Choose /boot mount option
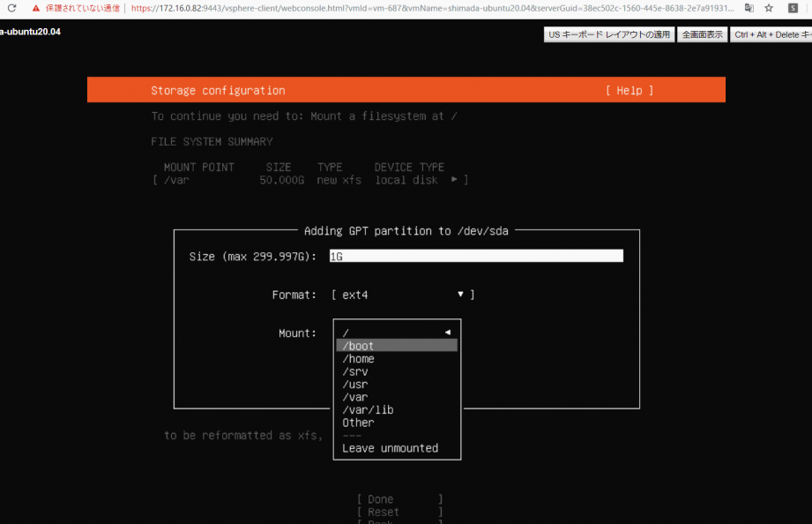This screenshot has width=812, height=524. click(397, 346)
